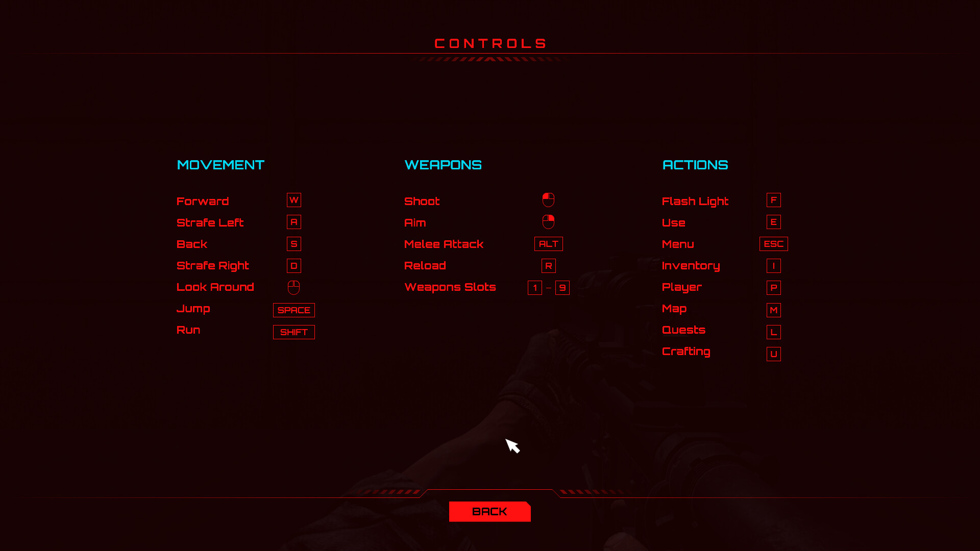
Task: Click the Inventory action icon I
Action: pyautogui.click(x=774, y=265)
